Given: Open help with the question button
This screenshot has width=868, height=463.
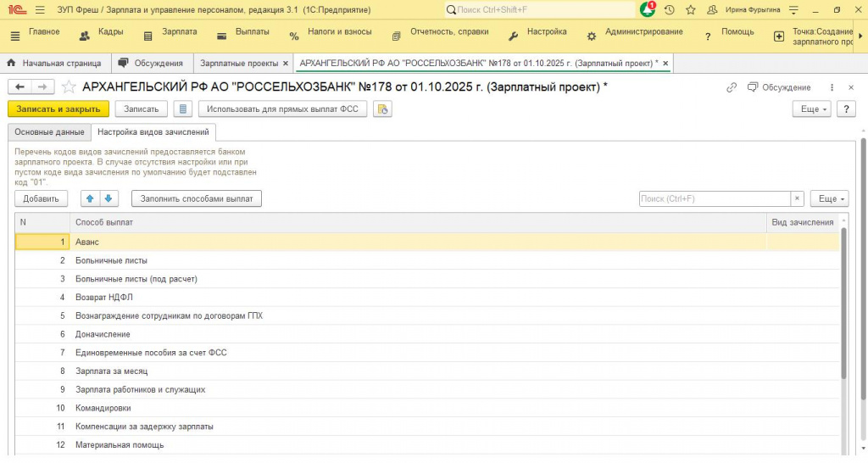Looking at the screenshot, I should [846, 109].
